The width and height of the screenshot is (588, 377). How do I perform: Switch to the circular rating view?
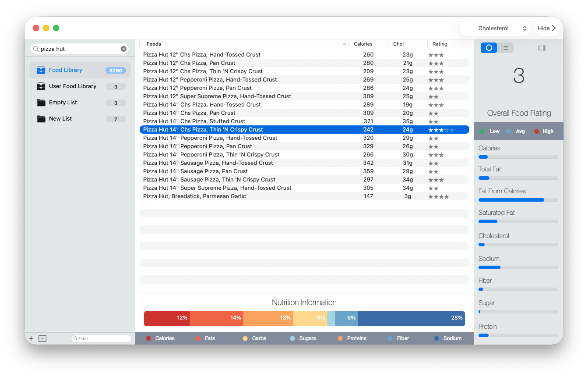tap(489, 48)
